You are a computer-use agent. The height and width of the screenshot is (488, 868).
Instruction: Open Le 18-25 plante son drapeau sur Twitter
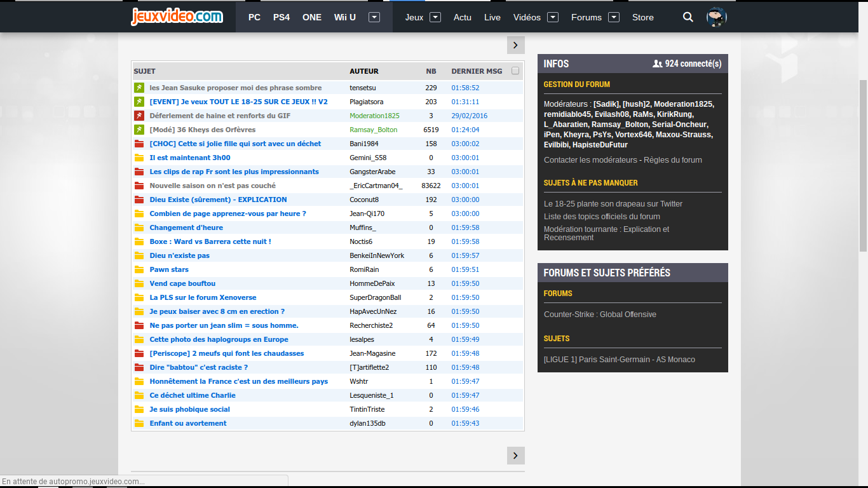pos(613,204)
